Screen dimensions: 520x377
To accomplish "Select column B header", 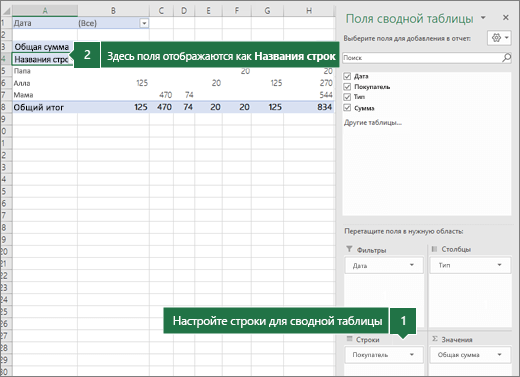I will [x=113, y=11].
